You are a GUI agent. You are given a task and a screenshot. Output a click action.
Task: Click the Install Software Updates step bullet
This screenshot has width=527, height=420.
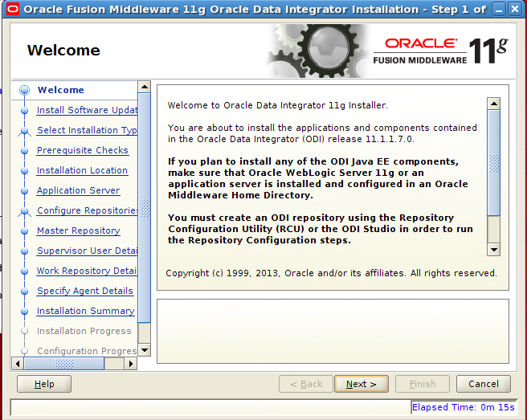(x=25, y=110)
